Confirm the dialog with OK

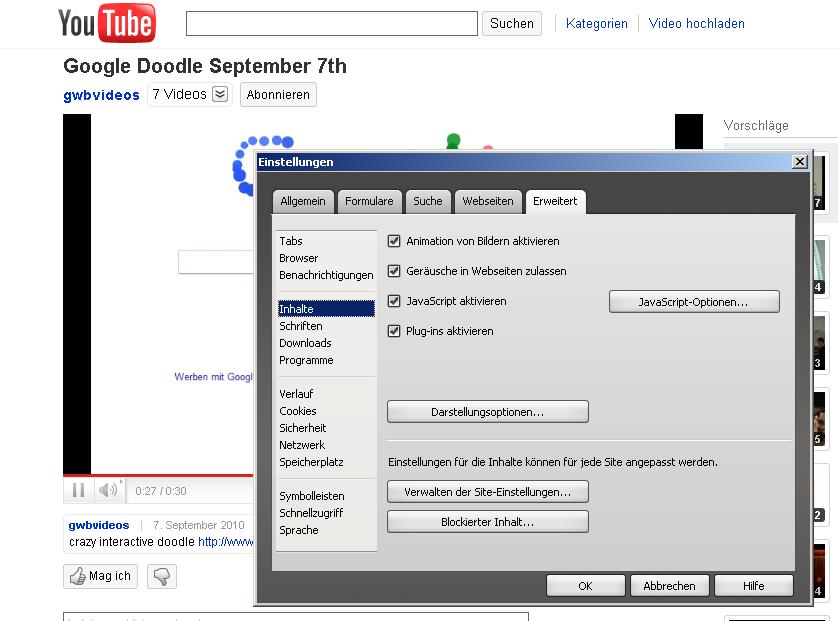click(x=585, y=586)
